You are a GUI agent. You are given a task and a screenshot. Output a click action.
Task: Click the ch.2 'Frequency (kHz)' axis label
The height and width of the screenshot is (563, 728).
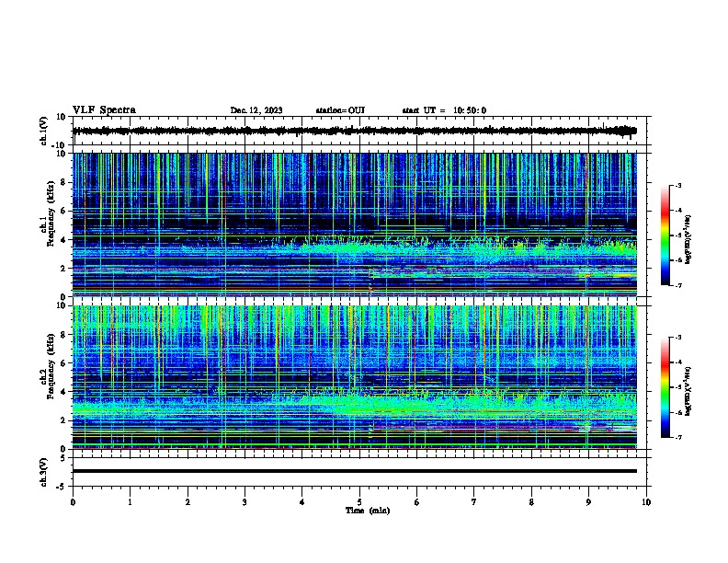click(x=51, y=366)
